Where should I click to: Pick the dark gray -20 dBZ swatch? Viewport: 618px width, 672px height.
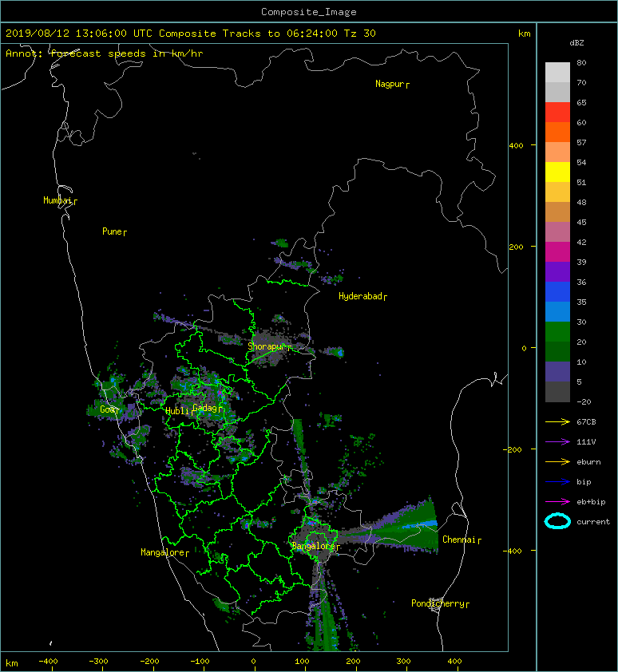point(557,392)
